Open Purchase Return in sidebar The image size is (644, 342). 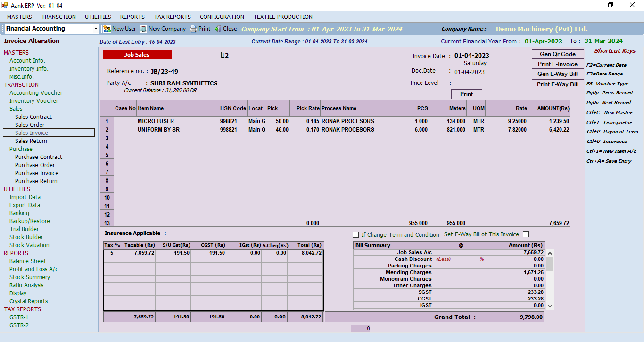pyautogui.click(x=36, y=181)
